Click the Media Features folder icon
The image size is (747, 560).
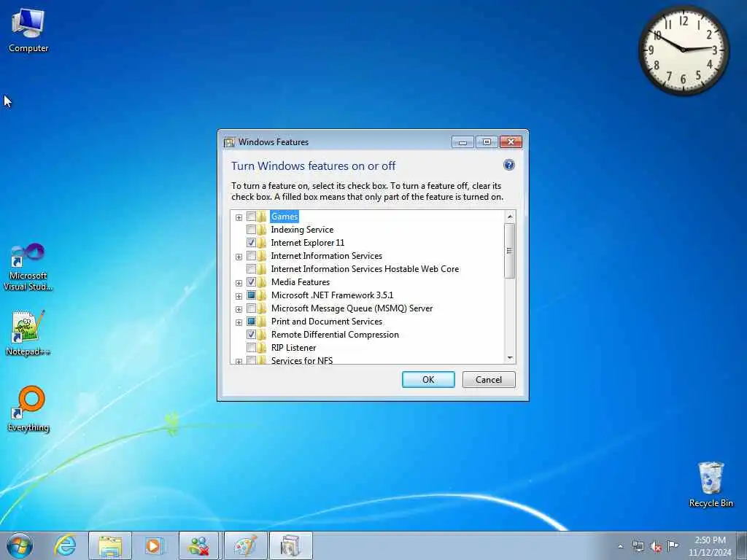(262, 282)
